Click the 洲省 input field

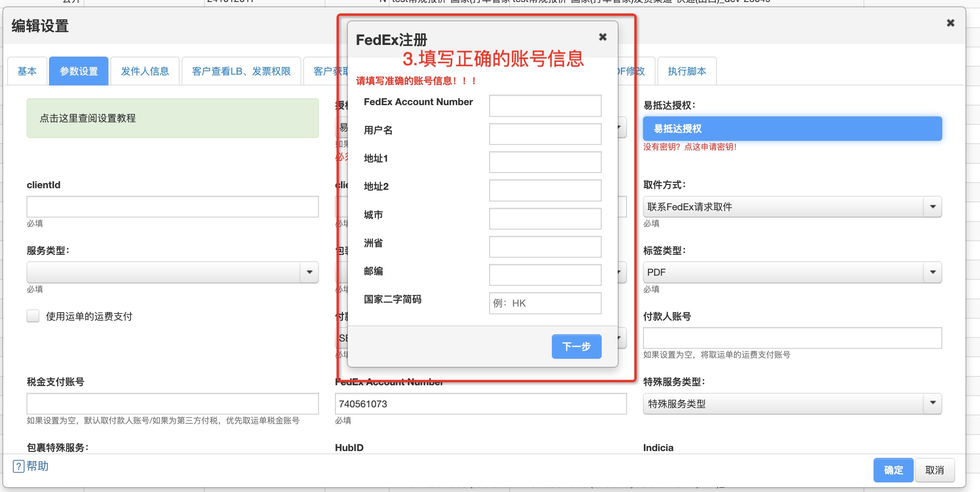pos(545,246)
